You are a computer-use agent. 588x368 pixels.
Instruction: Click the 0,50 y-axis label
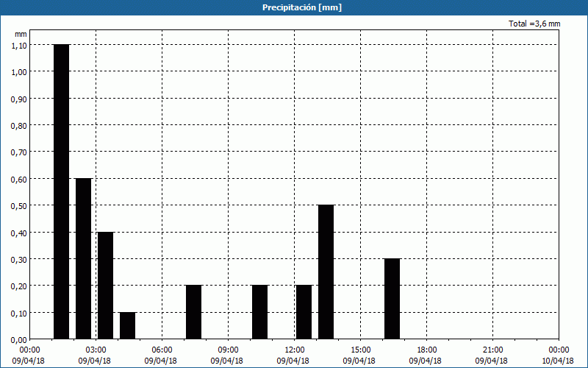pyautogui.click(x=19, y=206)
